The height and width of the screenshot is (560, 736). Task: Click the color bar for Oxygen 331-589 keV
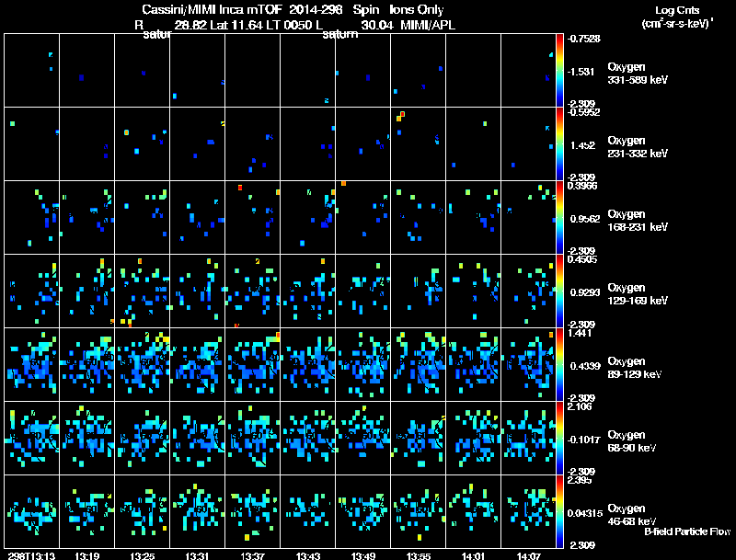(x=561, y=70)
